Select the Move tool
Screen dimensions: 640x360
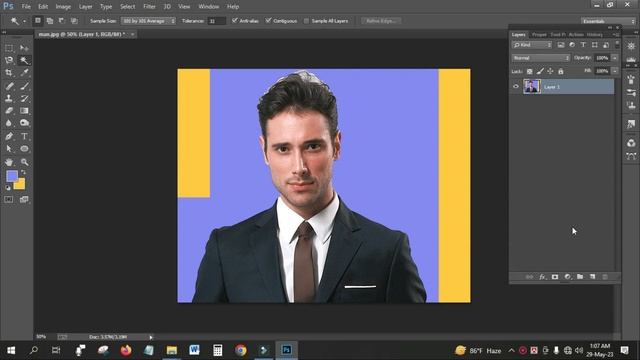(24, 48)
